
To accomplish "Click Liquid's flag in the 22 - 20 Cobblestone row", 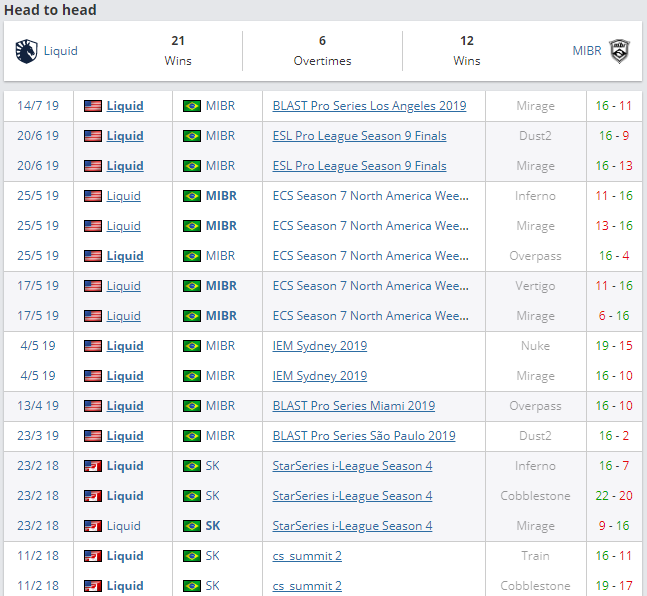I will click(x=93, y=496).
